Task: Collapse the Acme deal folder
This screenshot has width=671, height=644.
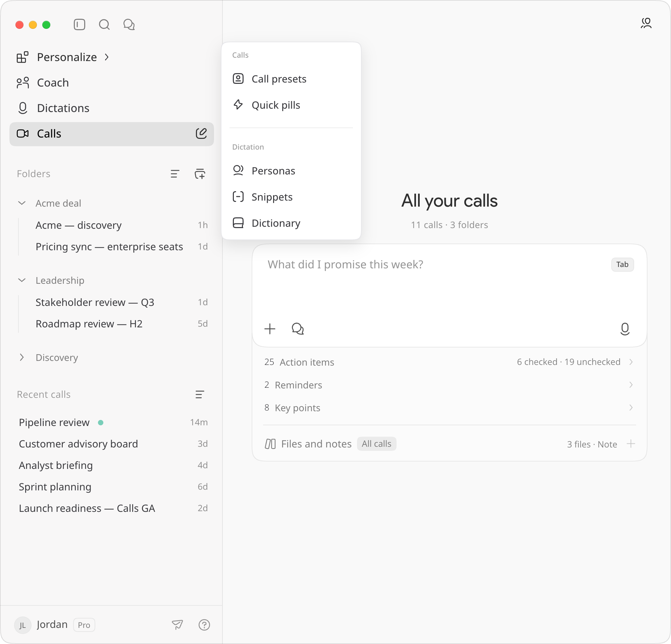Action: [x=21, y=203]
